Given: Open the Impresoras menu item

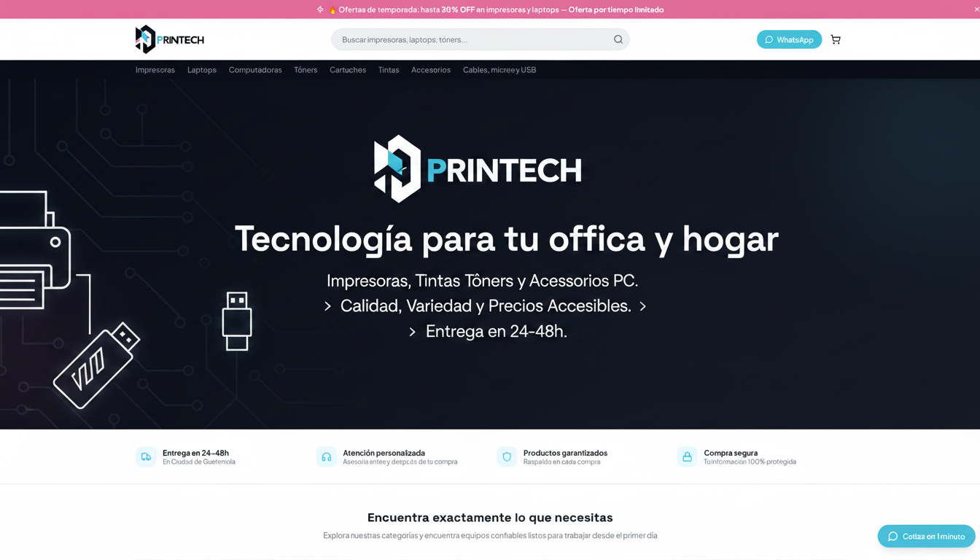Looking at the screenshot, I should coord(155,70).
